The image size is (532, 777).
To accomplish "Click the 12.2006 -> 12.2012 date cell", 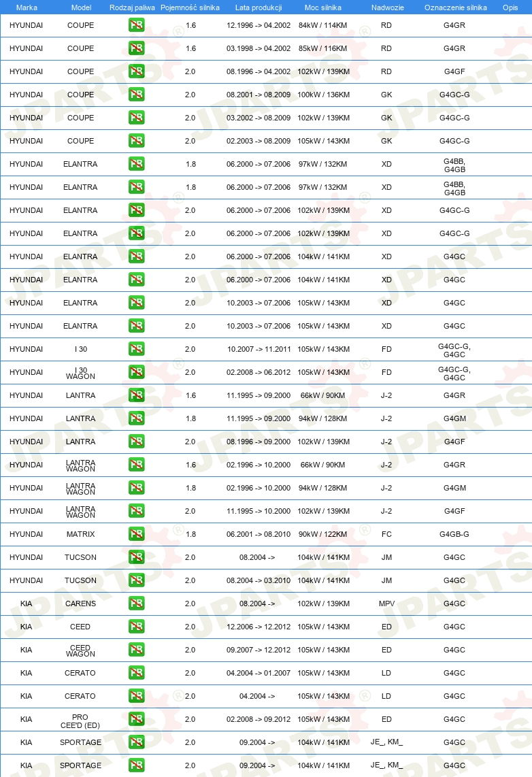I will (x=259, y=627).
